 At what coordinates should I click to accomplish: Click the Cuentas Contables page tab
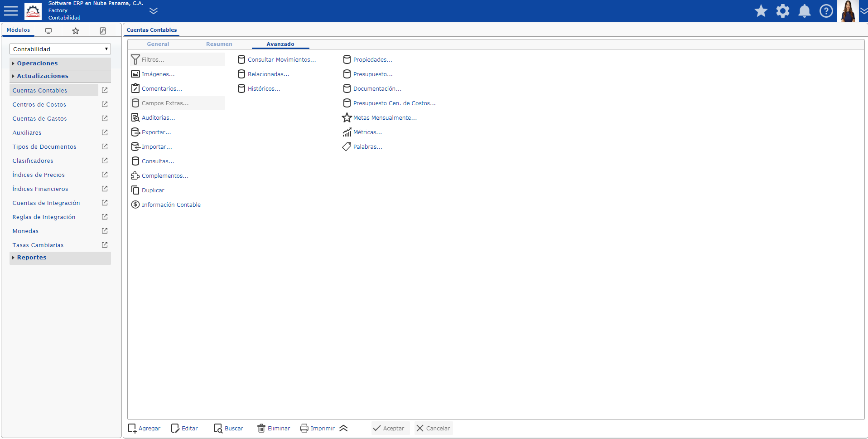tap(152, 30)
